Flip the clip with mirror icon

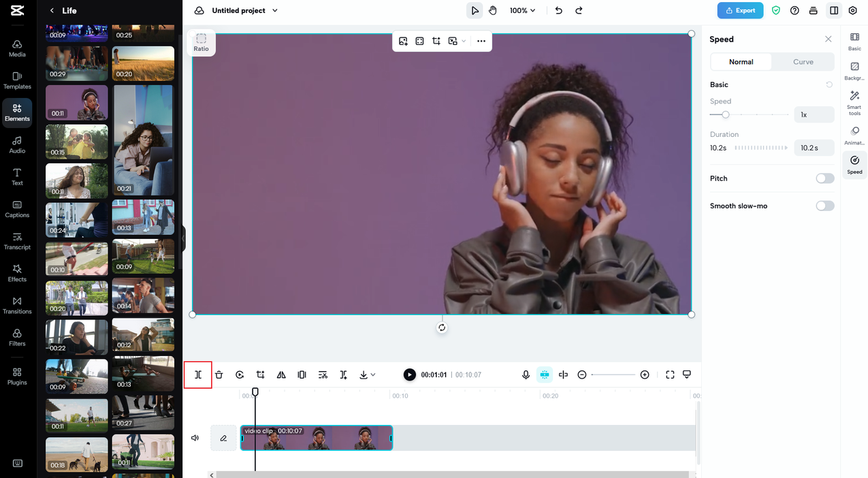pos(281,375)
